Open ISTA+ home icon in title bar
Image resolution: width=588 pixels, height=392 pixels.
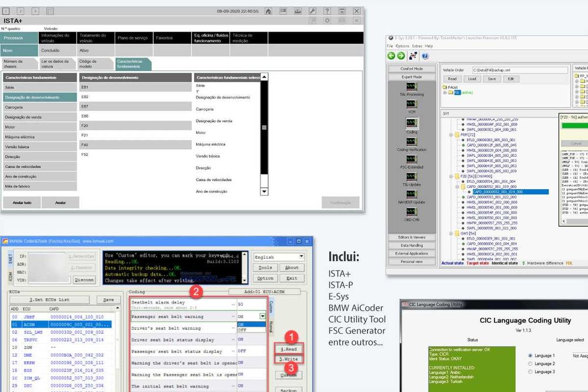(268, 11)
